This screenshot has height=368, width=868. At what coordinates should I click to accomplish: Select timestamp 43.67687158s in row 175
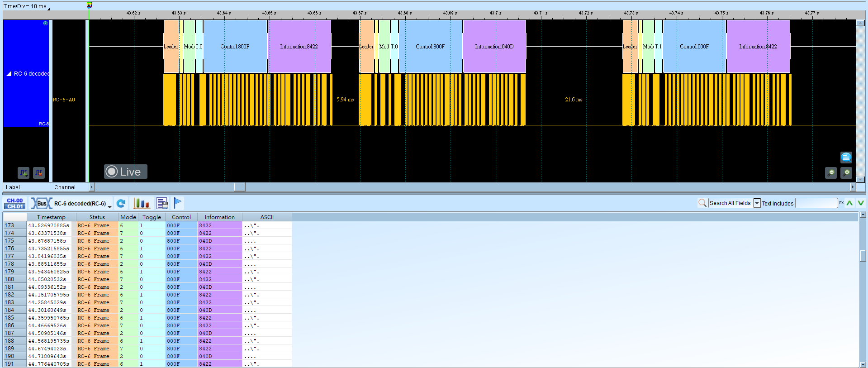pos(47,241)
